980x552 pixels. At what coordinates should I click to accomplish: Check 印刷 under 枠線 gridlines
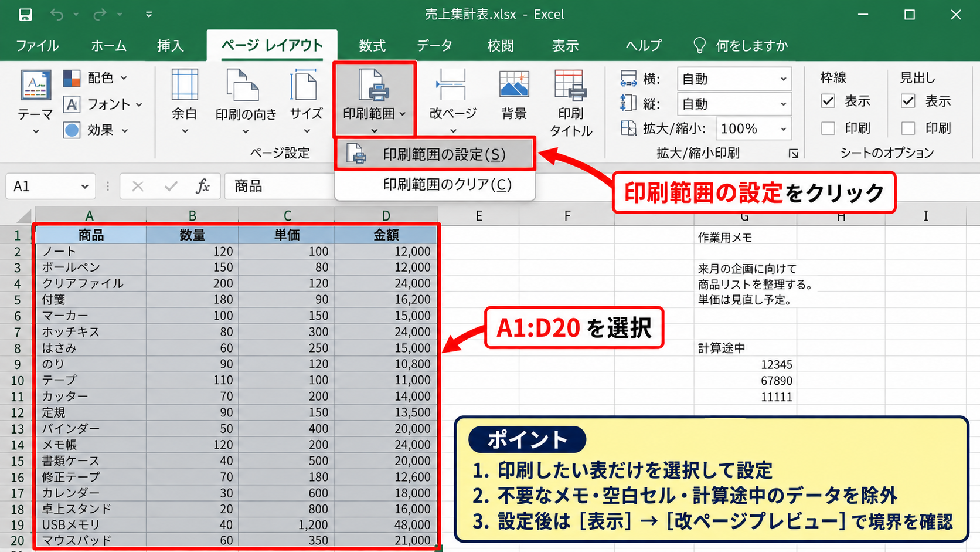pyautogui.click(x=828, y=128)
